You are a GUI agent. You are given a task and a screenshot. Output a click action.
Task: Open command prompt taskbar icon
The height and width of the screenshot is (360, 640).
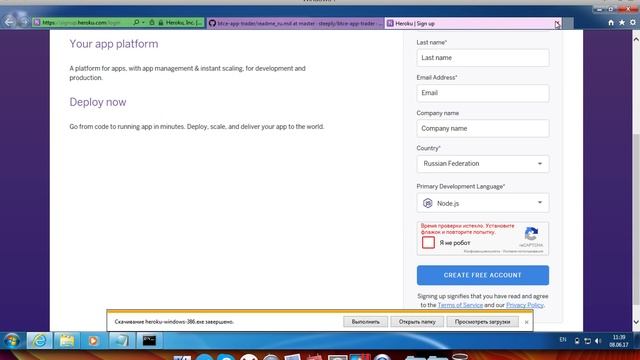[149, 340]
